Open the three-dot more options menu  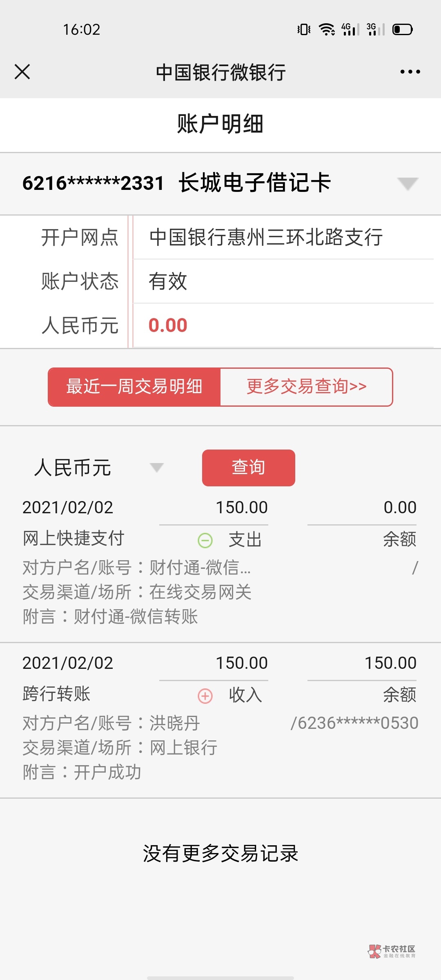410,72
